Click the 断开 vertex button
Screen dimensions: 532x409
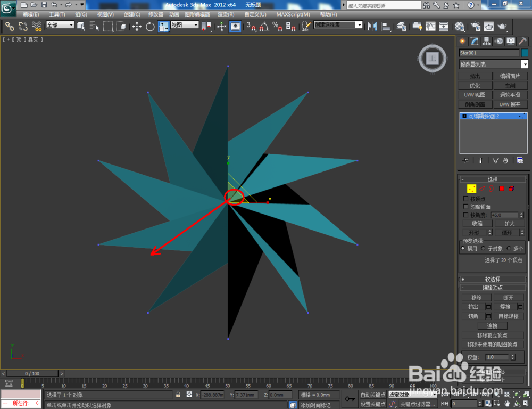(x=508, y=297)
